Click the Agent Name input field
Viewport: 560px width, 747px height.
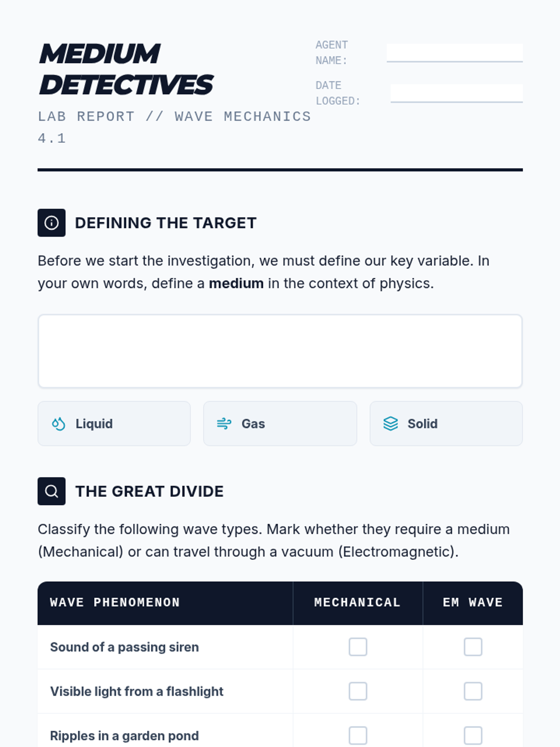455,53
